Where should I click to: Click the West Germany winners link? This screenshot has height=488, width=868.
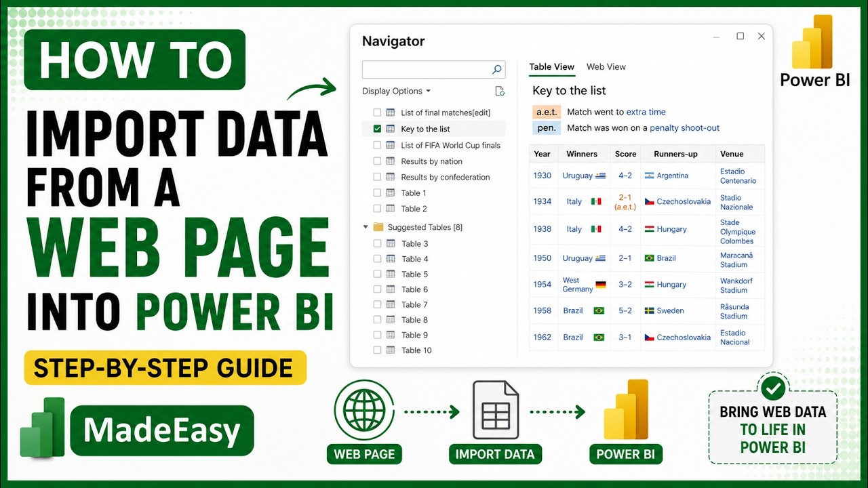[577, 285]
